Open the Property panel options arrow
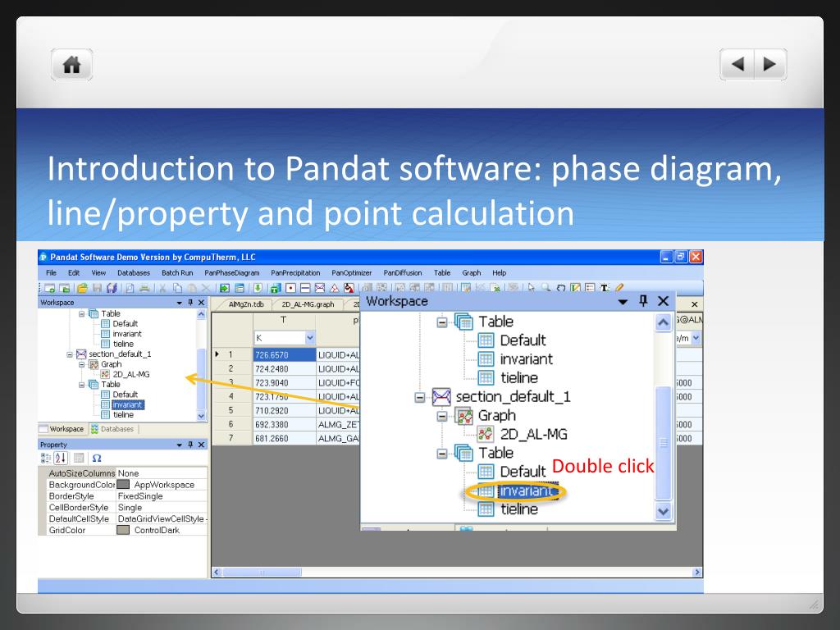Screen dimensions: 840x630 point(180,445)
